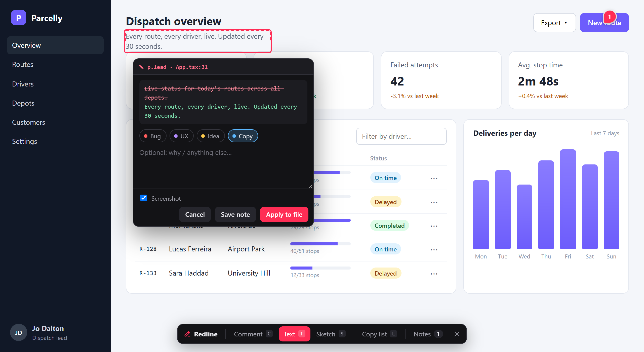Select the UX tag chip
Image resolution: width=644 pixels, height=352 pixels.
[181, 136]
